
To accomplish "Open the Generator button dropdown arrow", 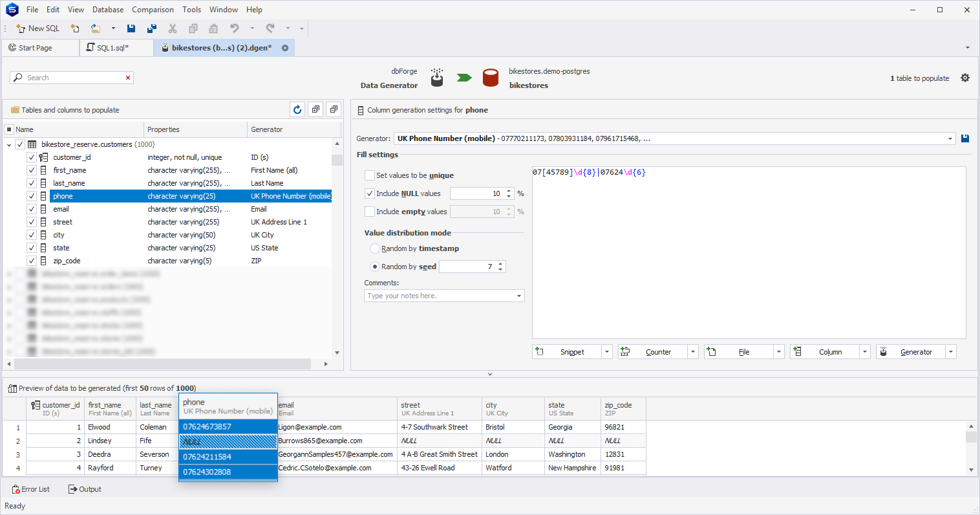I will click(x=951, y=352).
